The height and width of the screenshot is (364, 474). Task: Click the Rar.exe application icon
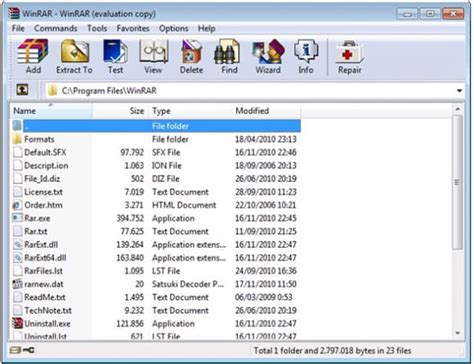click(x=17, y=218)
